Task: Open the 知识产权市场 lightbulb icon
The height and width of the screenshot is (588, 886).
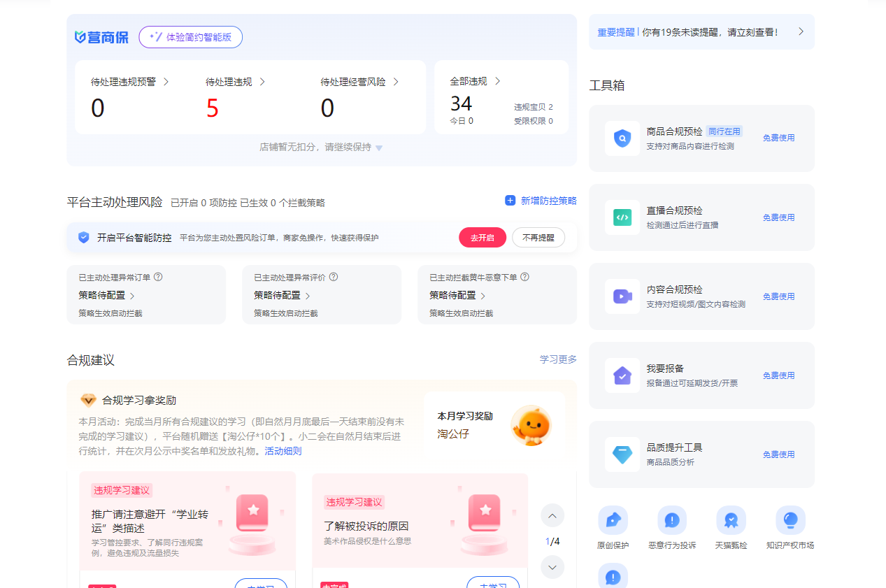Action: coord(790,520)
